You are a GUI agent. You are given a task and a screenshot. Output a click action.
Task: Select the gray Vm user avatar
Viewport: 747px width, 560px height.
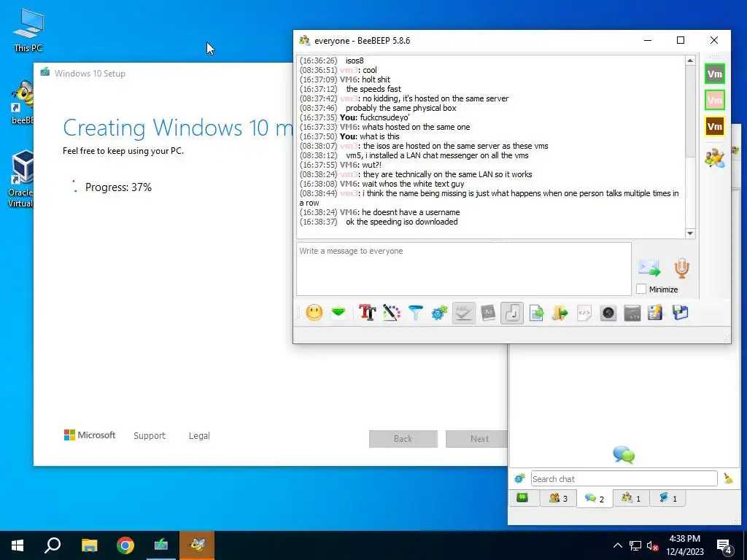(x=715, y=74)
